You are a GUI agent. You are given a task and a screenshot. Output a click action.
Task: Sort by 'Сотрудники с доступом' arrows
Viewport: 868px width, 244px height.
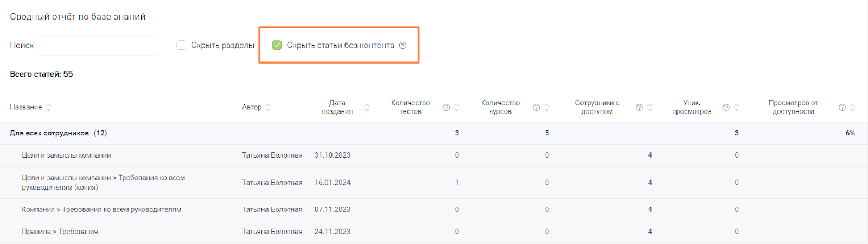649,107
